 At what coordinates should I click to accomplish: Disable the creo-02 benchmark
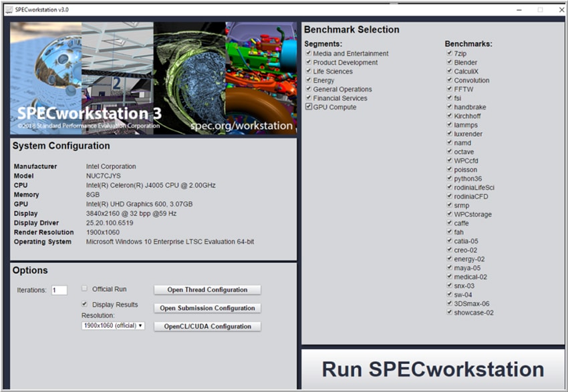point(450,249)
